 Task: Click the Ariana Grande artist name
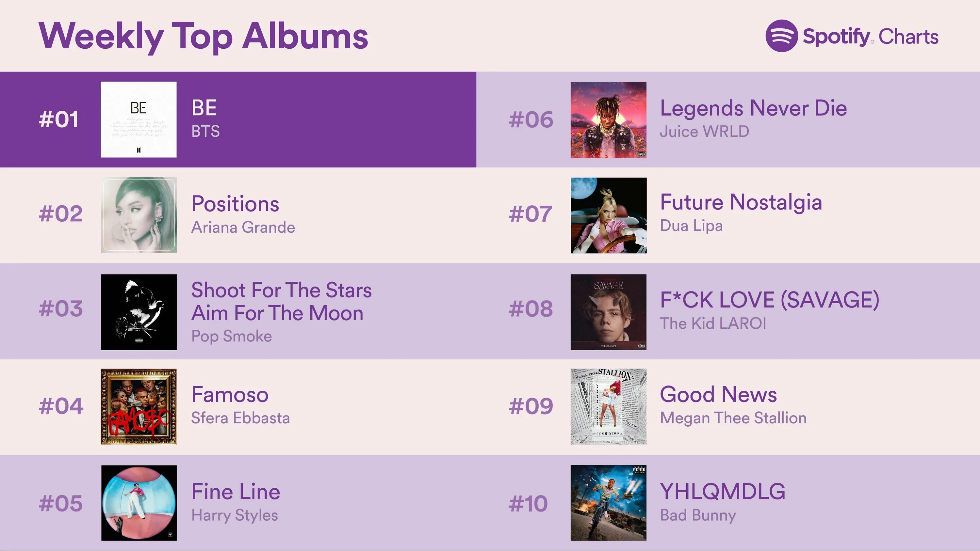point(243,228)
